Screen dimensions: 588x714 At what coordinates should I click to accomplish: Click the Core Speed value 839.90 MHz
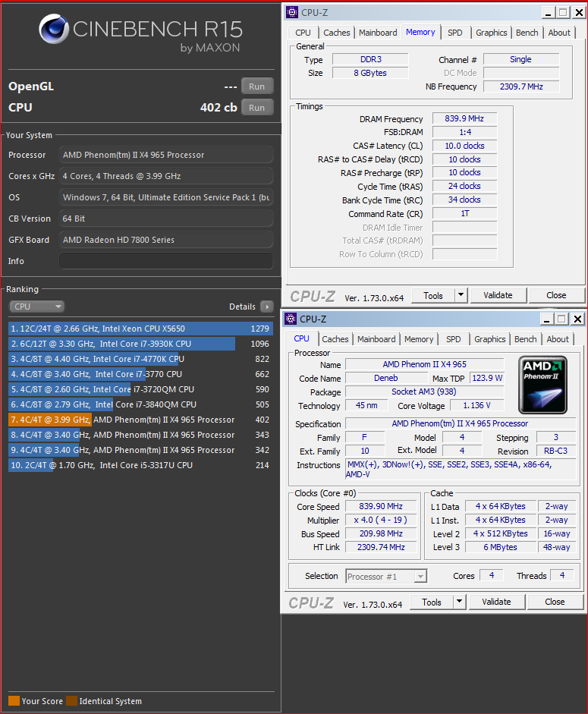click(381, 506)
